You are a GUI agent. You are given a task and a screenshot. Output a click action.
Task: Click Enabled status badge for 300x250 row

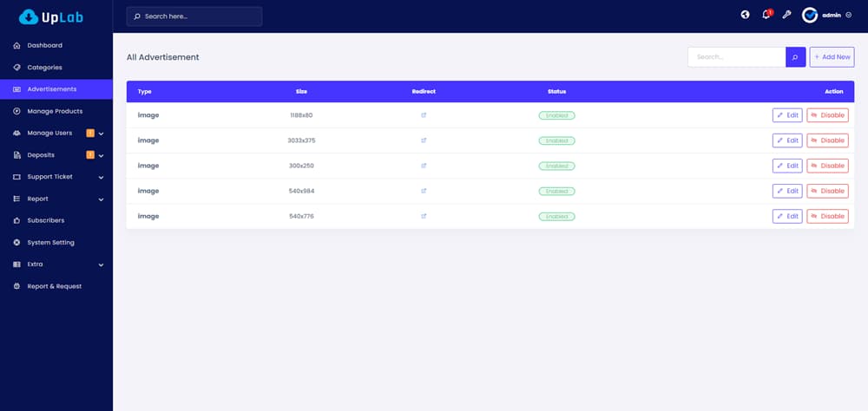(557, 166)
